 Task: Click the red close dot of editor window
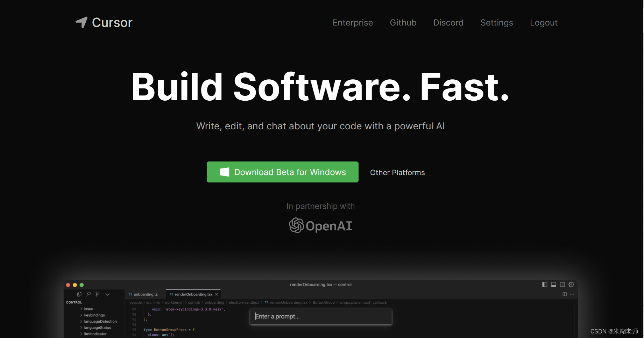68,285
